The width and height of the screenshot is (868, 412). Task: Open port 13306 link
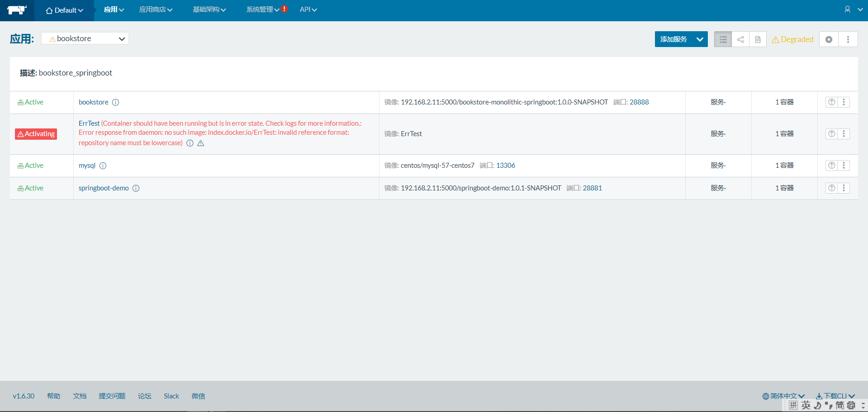(506, 166)
